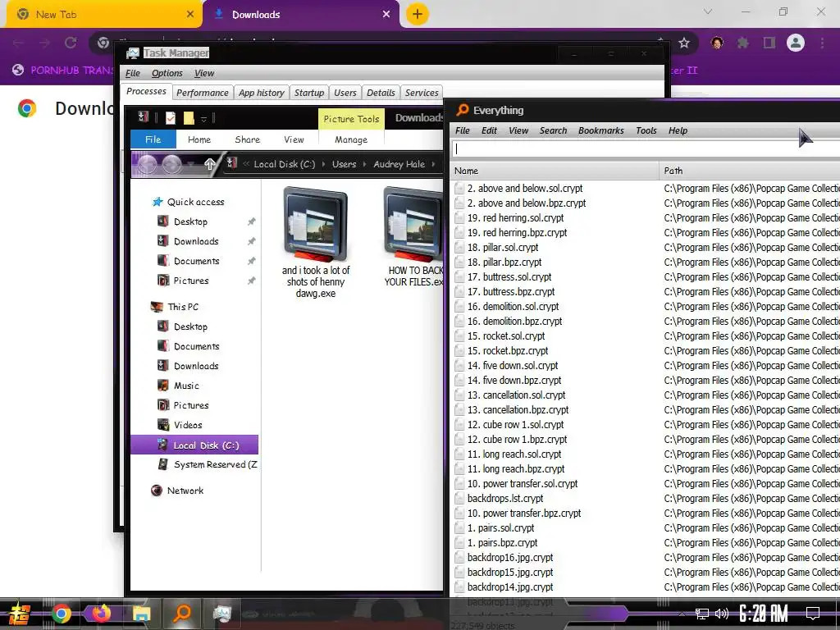Click Task Manager icon in taskbar
Image resolution: width=840 pixels, height=630 pixels.
[221, 614]
